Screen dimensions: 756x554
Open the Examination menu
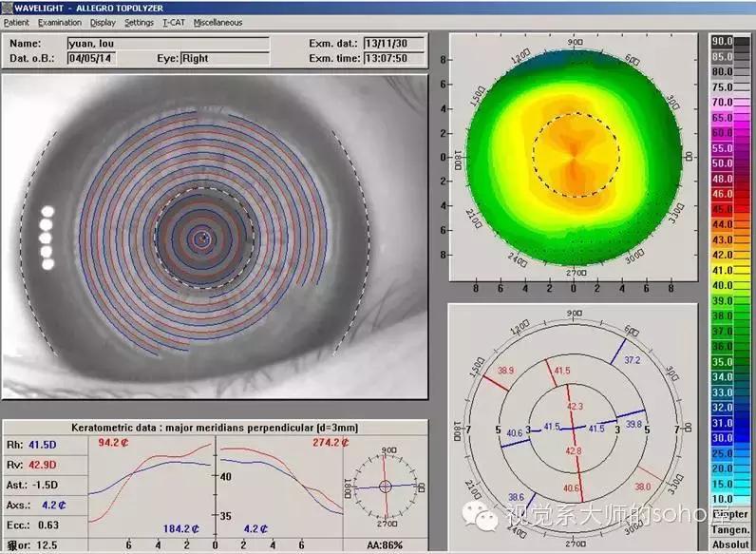[60, 23]
